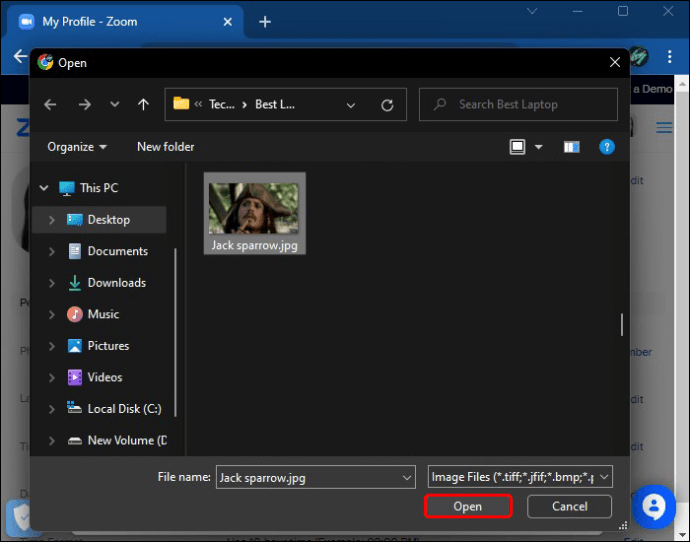Toggle the preview pane icon
This screenshot has height=542, width=690.
pos(571,147)
